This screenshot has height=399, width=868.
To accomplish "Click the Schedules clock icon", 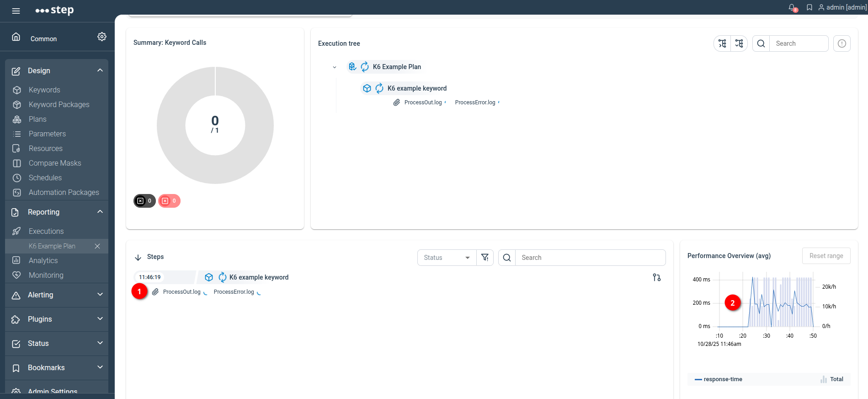I will 17,178.
